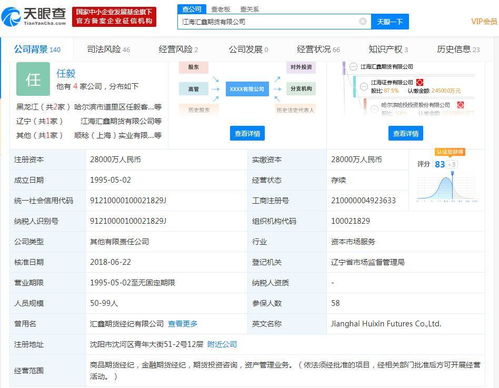499x388 pixels.
Task: Switch to the 查关系 search tab
Action: click(x=250, y=9)
